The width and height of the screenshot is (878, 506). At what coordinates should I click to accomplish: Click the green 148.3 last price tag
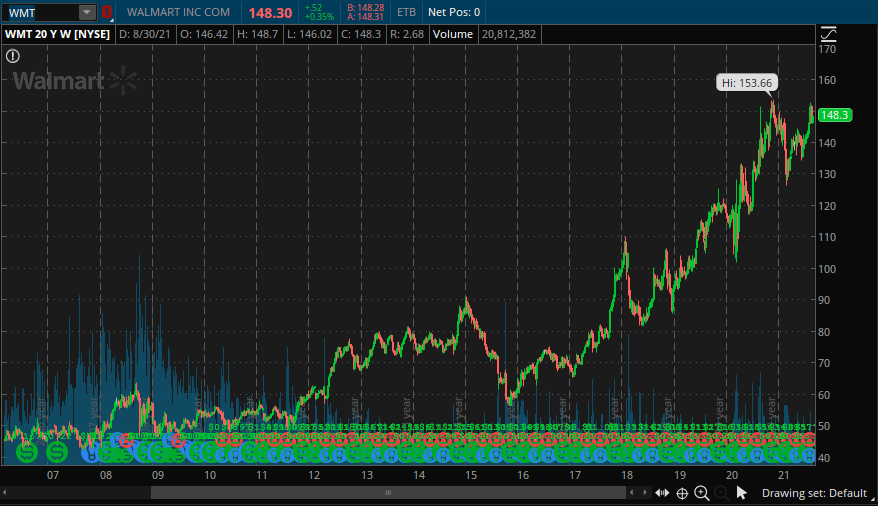click(x=834, y=115)
